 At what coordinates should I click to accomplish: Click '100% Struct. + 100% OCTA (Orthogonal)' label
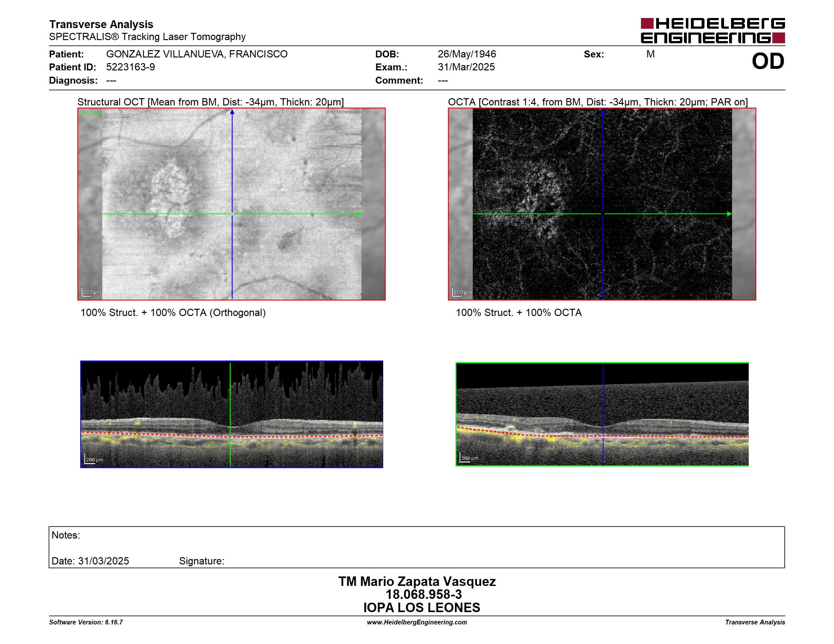click(173, 313)
